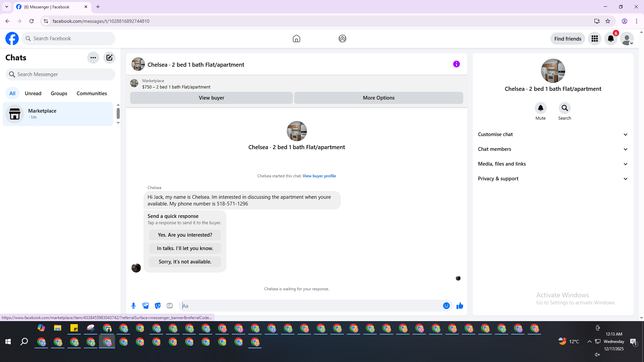Expand Chat members section
Screen dimensions: 644x362
[553, 149]
